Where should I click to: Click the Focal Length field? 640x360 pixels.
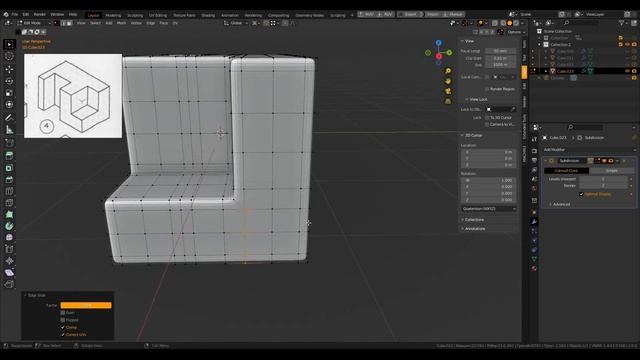tap(500, 51)
